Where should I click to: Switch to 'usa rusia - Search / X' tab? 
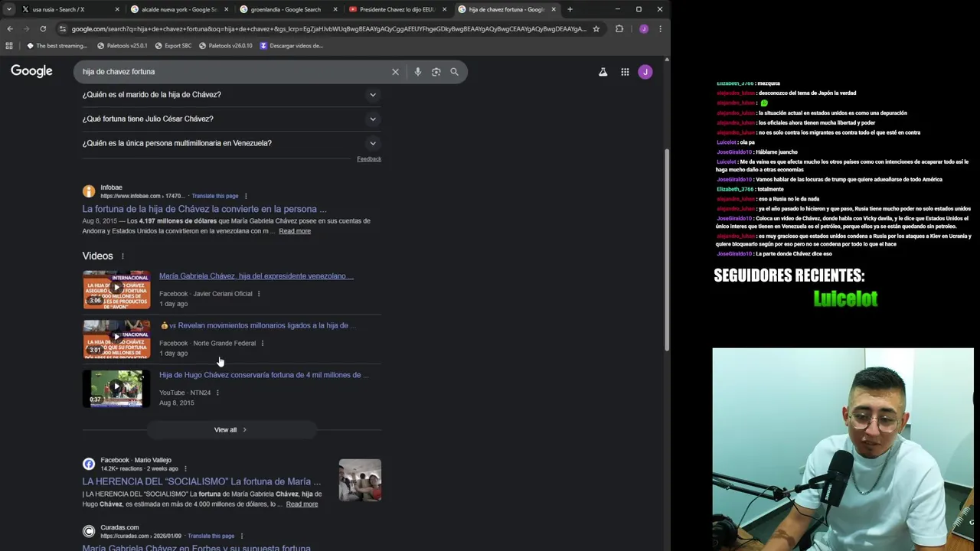click(x=70, y=9)
